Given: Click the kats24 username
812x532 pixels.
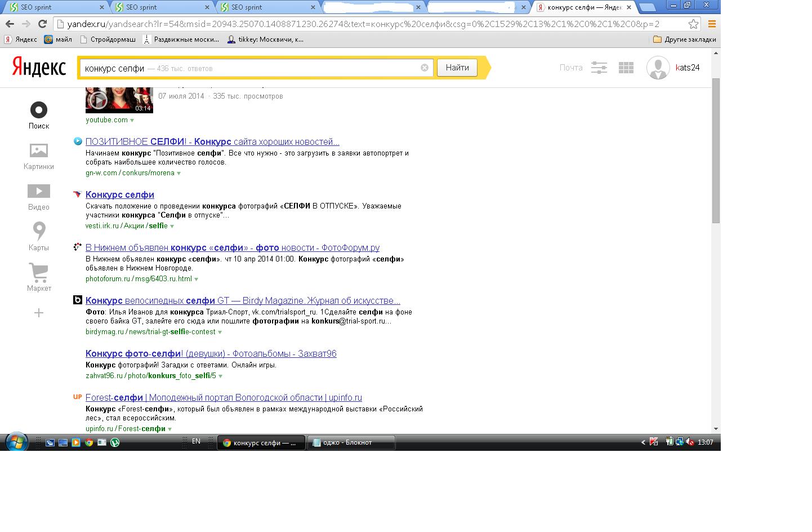Looking at the screenshot, I should click(x=688, y=68).
